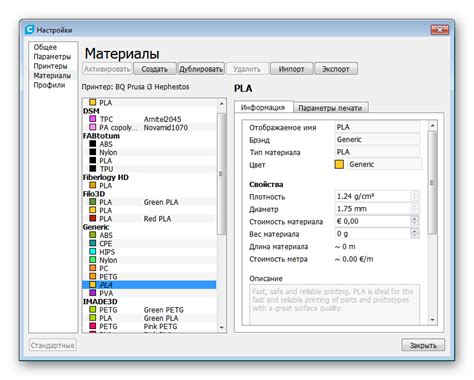Image resolution: width=474 pixels, height=380 pixels.
Task: Click the Плотность spinner arrows
Action: click(415, 196)
